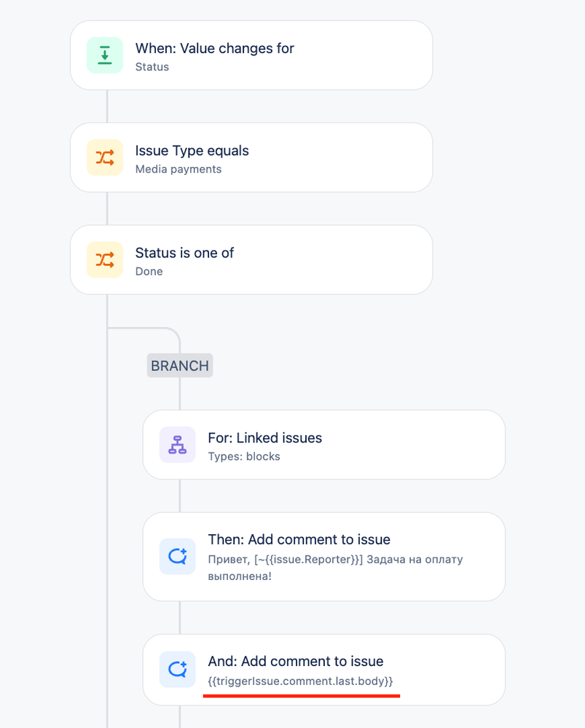
Task: Open 'Then: Add comment to issue' action title
Action: pos(299,539)
